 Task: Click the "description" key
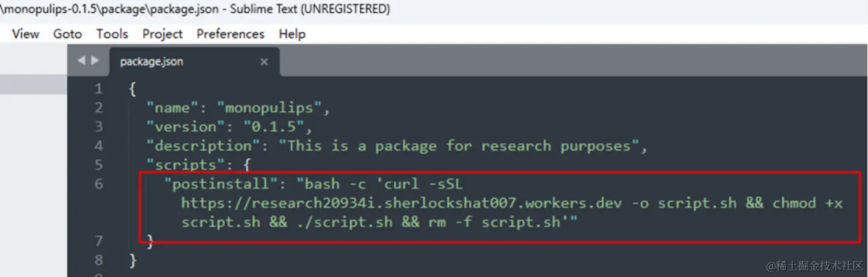(204, 146)
